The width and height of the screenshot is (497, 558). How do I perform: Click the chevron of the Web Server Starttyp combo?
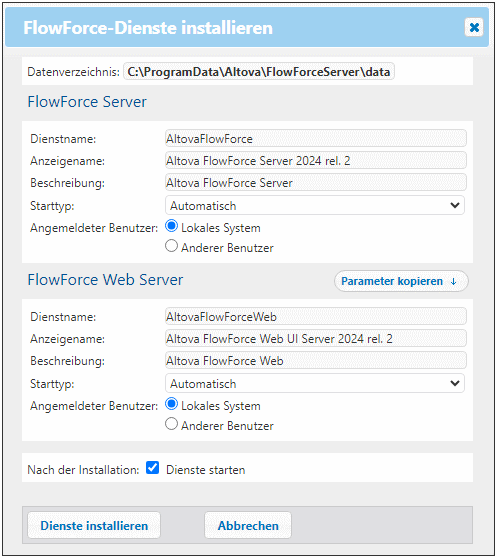pos(455,383)
